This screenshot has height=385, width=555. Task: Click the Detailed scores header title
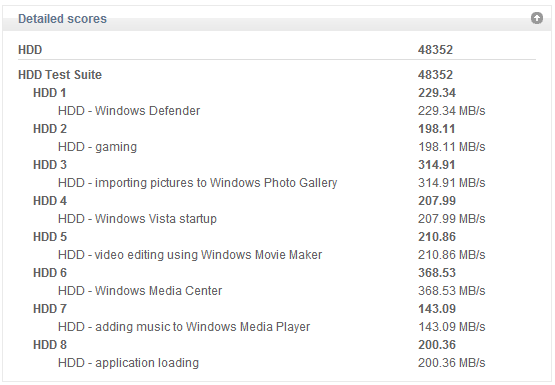pyautogui.click(x=62, y=19)
